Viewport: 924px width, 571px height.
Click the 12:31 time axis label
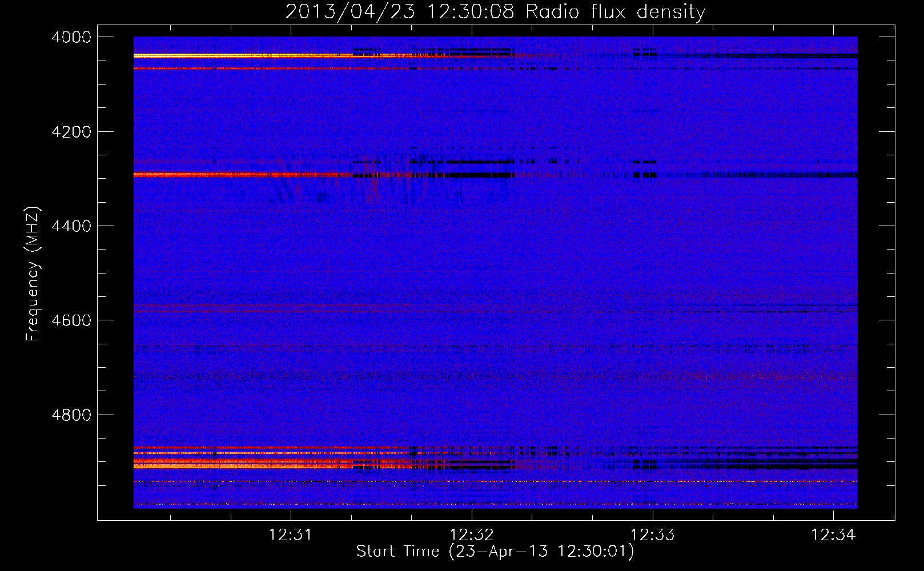[291, 535]
